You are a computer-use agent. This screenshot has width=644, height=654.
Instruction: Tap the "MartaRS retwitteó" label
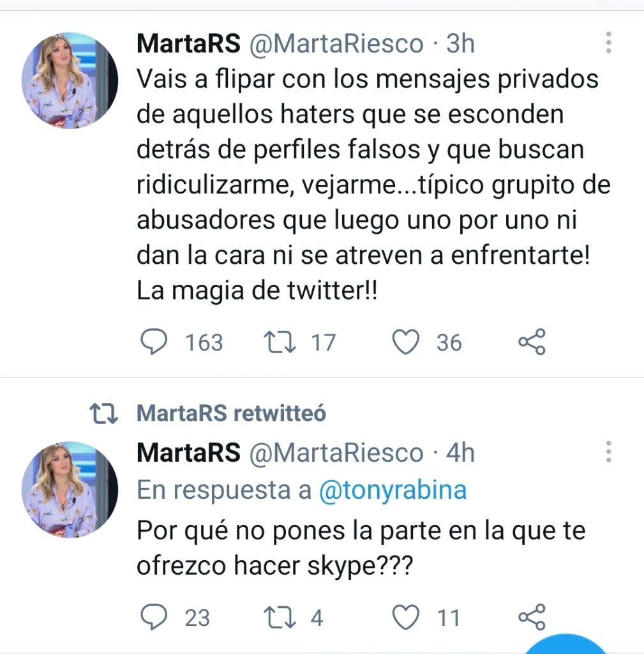[231, 413]
